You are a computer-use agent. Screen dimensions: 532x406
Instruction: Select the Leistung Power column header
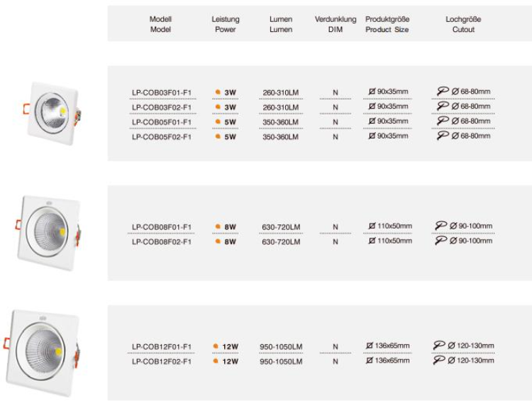coord(226,24)
